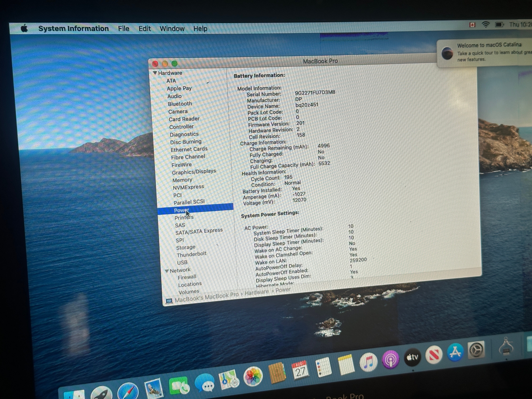Click Power in the path bar
This screenshot has height=399, width=532.
(x=283, y=290)
